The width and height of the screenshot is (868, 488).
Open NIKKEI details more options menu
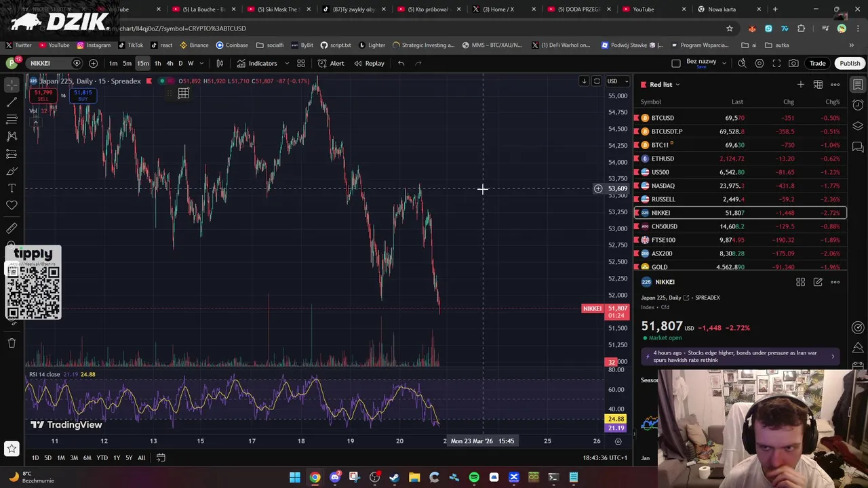coord(835,282)
